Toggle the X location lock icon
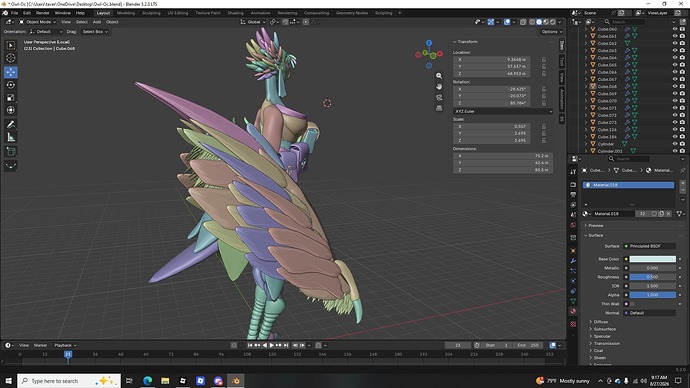 click(544, 59)
